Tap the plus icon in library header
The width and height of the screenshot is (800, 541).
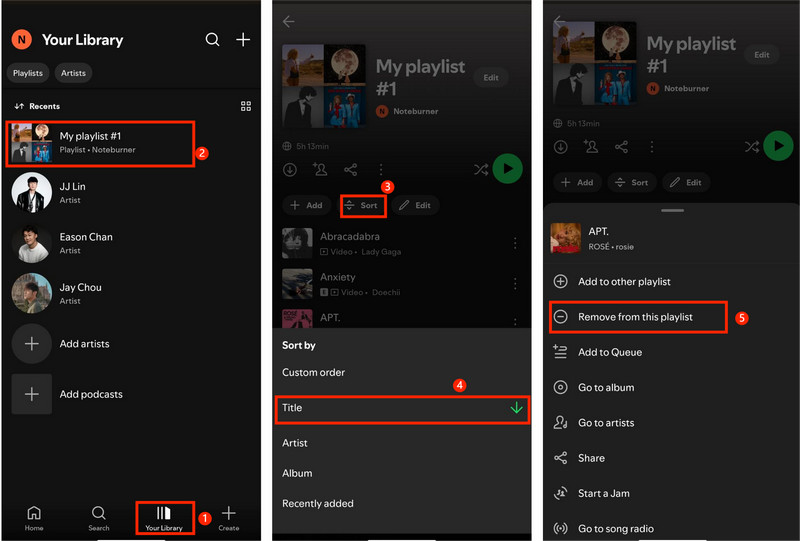pyautogui.click(x=243, y=39)
